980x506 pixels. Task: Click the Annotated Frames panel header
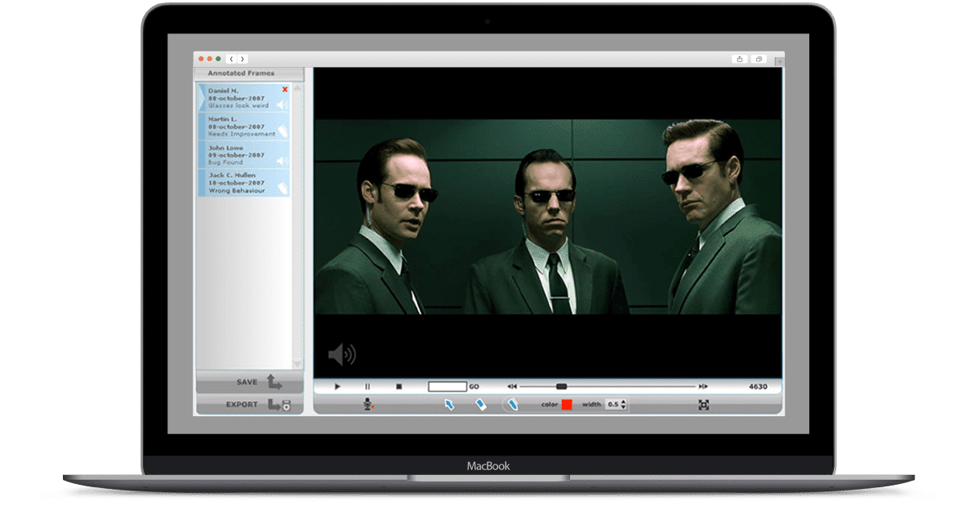[x=248, y=73]
